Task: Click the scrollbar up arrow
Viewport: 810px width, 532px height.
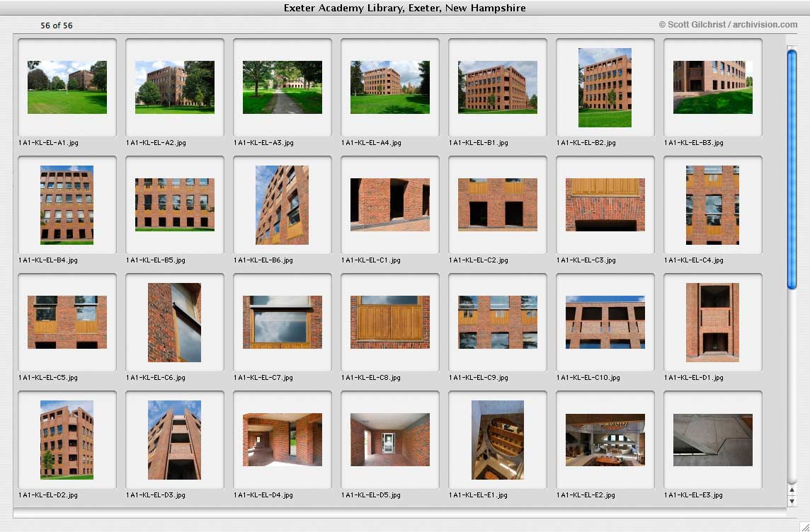Action: (792, 490)
